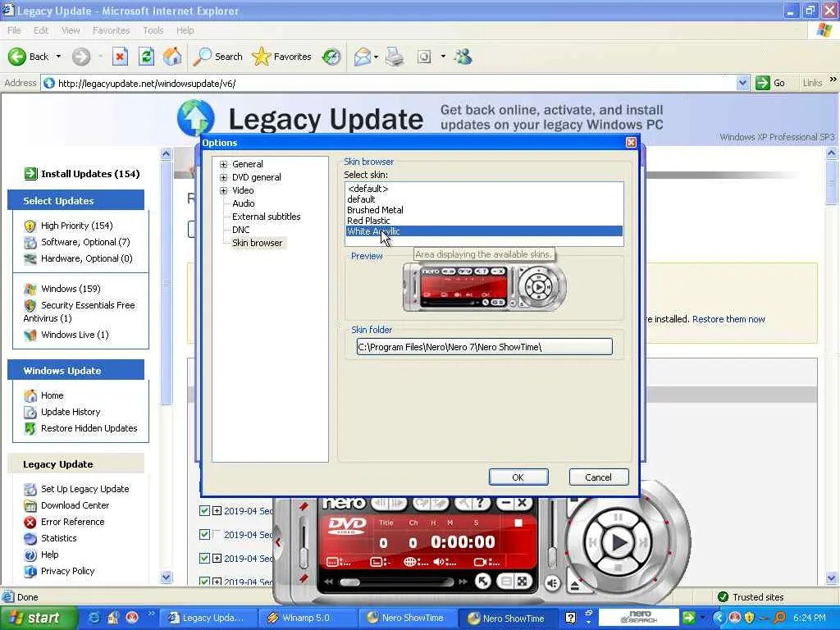Image resolution: width=840 pixels, height=630 pixels.
Task: Open the Search pane from toolbar
Action: pos(218,57)
